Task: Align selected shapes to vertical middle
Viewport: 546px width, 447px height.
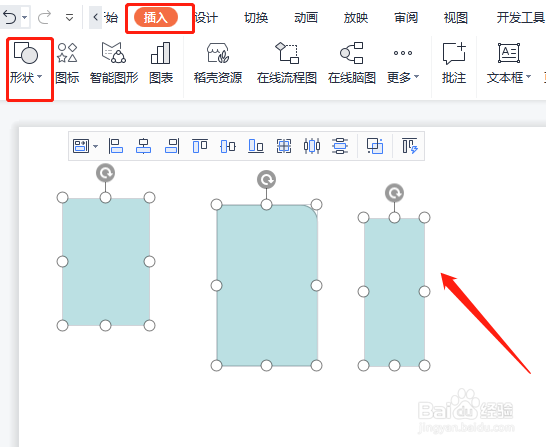Action: click(x=228, y=146)
